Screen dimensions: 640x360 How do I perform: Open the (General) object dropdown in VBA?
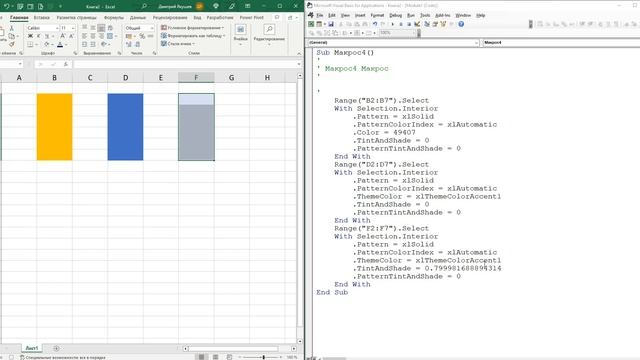[476, 42]
